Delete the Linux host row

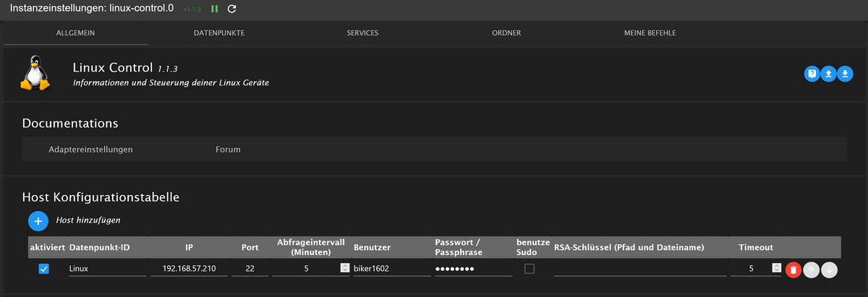tap(793, 270)
